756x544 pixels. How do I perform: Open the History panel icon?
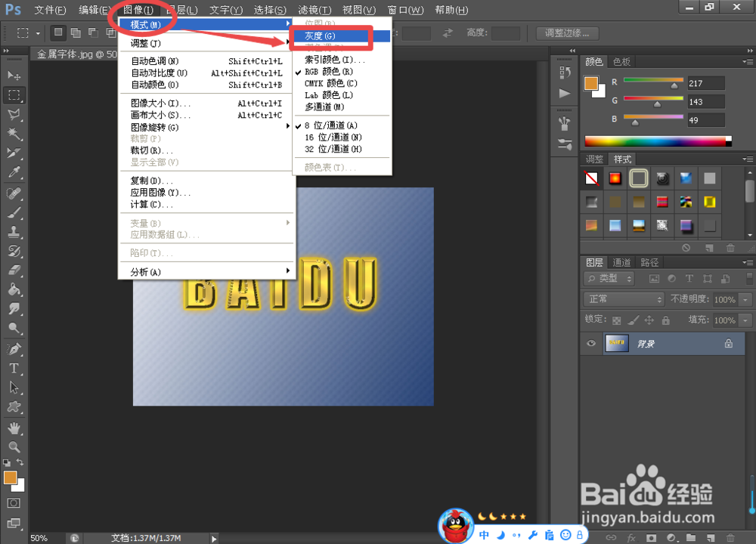[565, 73]
